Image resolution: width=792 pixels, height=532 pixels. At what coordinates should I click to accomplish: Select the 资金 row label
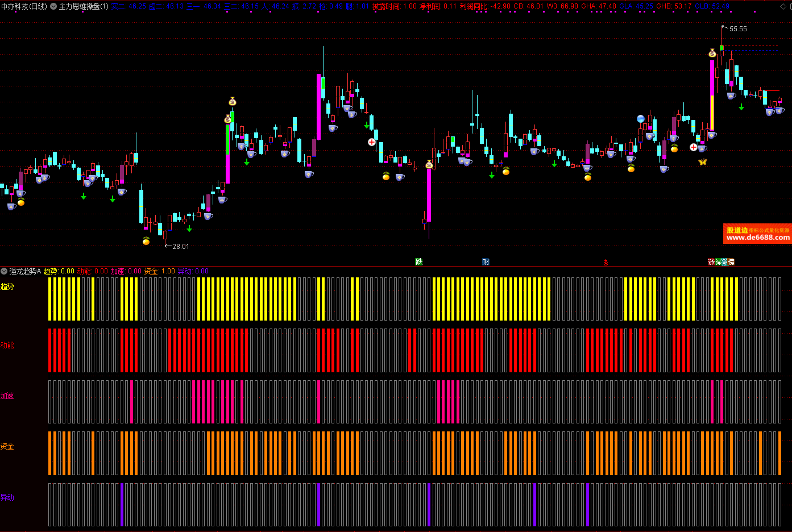pos(7,447)
